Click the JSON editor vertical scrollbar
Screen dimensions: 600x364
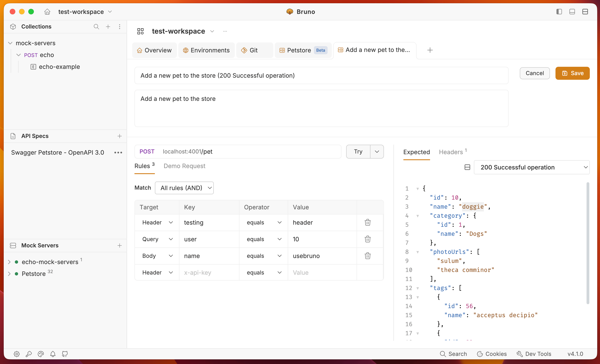coord(588,243)
